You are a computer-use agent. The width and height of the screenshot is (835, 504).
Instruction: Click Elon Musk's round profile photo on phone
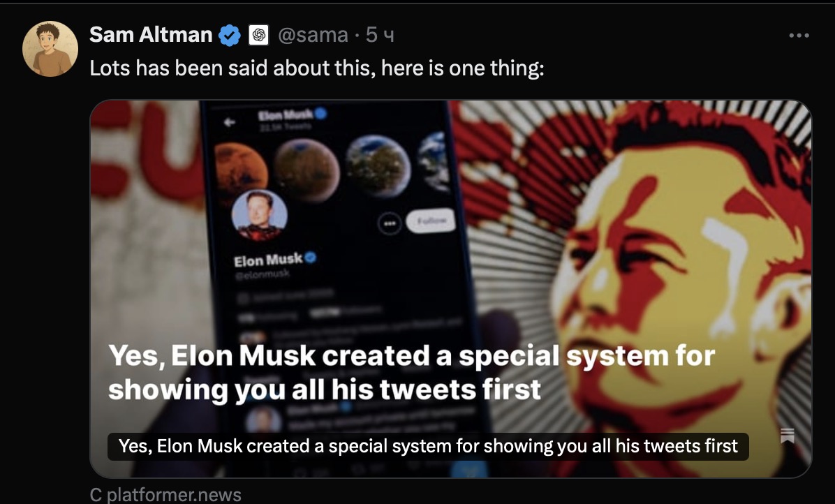259,215
